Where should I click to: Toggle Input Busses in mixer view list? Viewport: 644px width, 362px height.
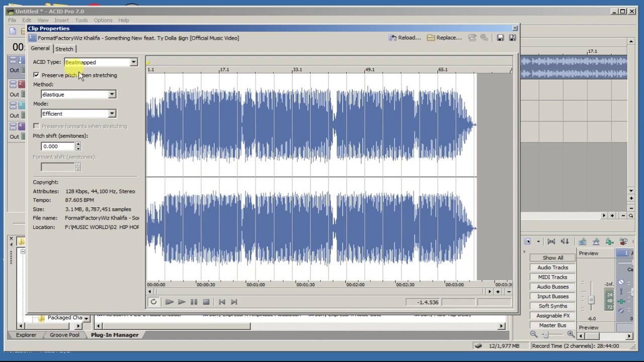pyautogui.click(x=553, y=296)
